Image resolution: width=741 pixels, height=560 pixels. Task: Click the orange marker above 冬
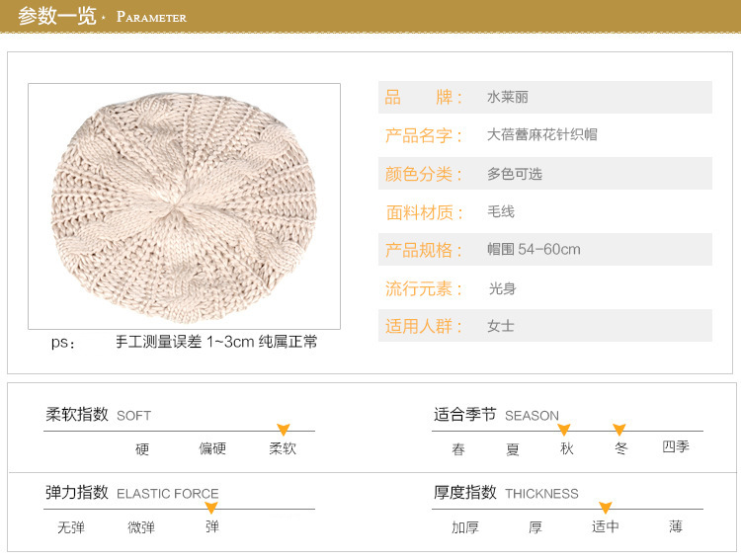click(x=619, y=429)
